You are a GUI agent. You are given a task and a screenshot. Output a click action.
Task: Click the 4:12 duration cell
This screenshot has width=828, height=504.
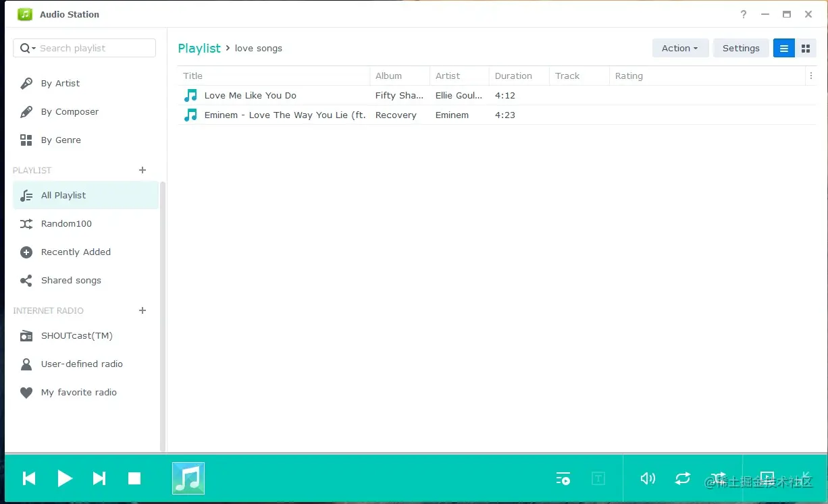pos(504,95)
